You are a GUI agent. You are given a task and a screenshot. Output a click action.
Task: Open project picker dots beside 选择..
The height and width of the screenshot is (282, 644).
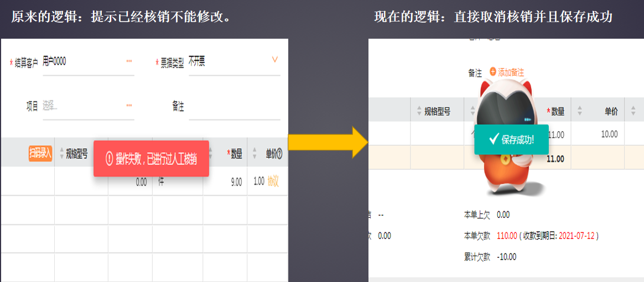129,106
